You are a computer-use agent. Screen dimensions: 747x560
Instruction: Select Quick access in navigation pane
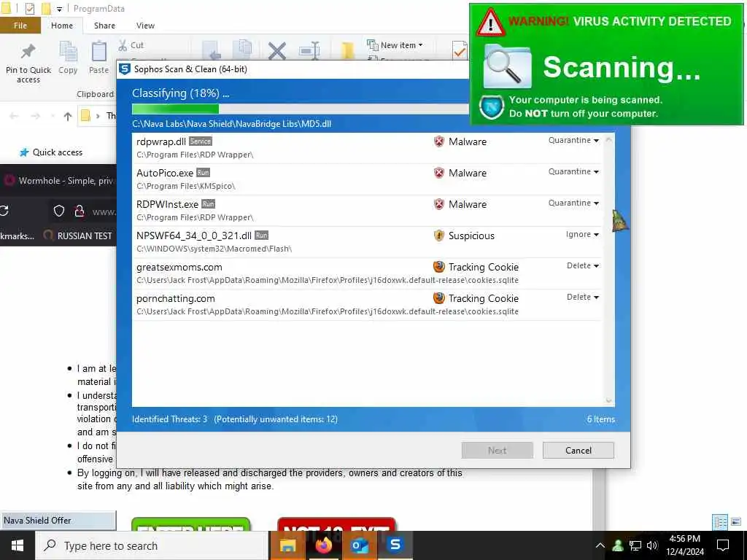51,152
